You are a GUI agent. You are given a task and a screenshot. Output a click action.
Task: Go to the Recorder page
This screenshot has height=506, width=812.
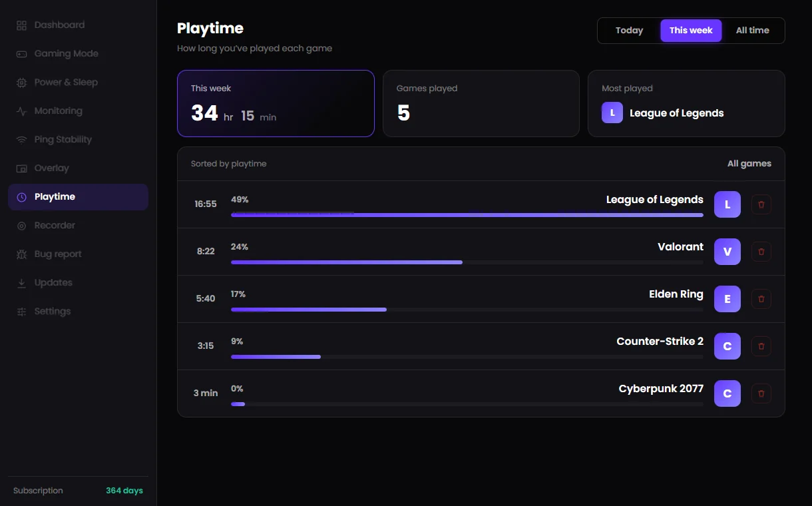pyautogui.click(x=78, y=226)
